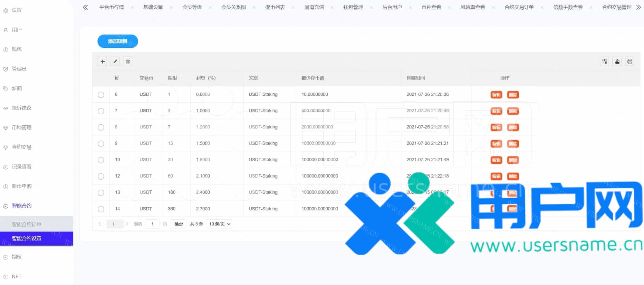Select the radio button for row id 6
The image size is (644, 285).
tap(101, 95)
